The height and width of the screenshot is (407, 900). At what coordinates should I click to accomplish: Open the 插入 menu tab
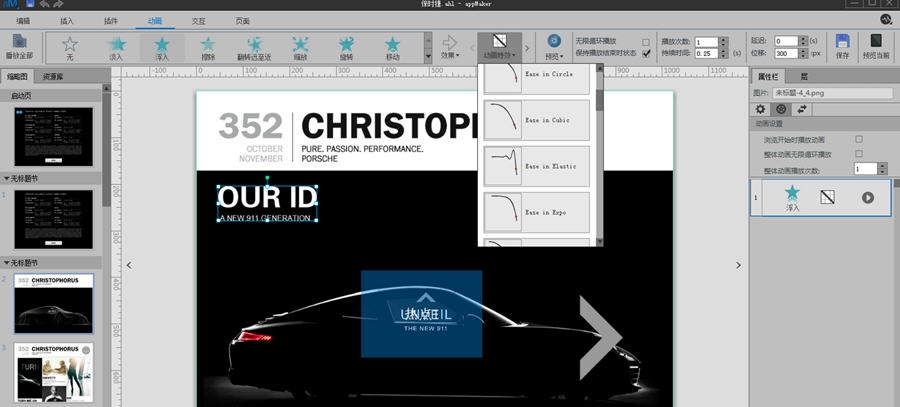pyautogui.click(x=67, y=21)
